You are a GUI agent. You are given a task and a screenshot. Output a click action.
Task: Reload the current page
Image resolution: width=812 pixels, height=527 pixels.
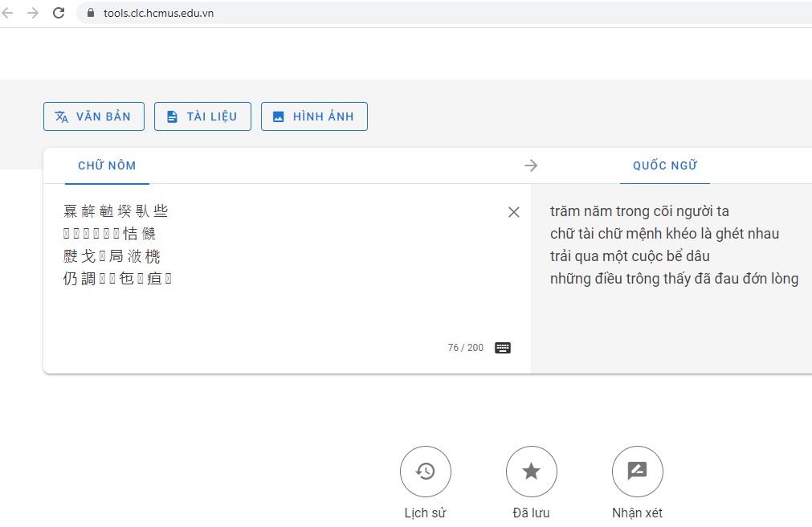pos(59,13)
